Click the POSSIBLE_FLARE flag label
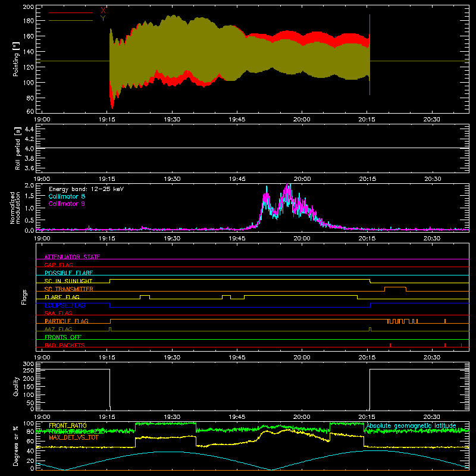The image size is (476, 476). [x=68, y=273]
